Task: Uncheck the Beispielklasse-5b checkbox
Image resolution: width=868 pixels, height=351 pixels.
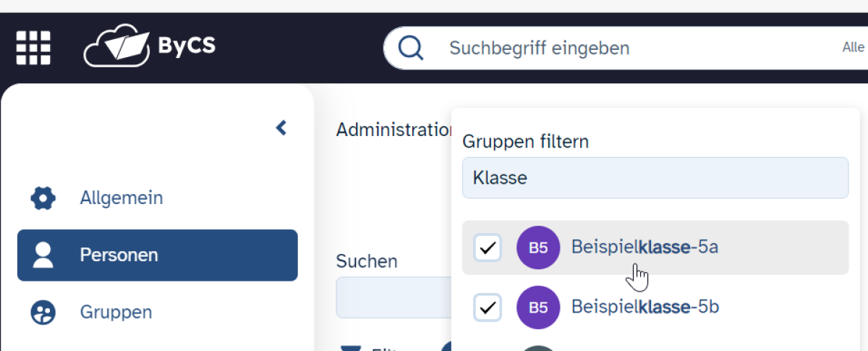Action: pyautogui.click(x=488, y=307)
